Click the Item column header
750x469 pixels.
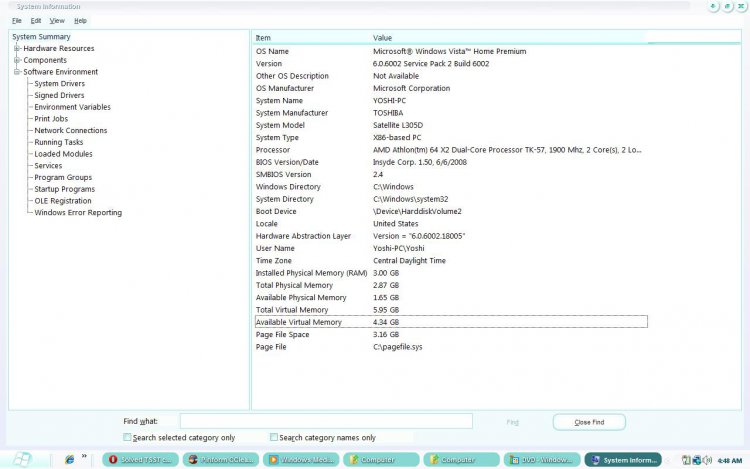coord(312,38)
